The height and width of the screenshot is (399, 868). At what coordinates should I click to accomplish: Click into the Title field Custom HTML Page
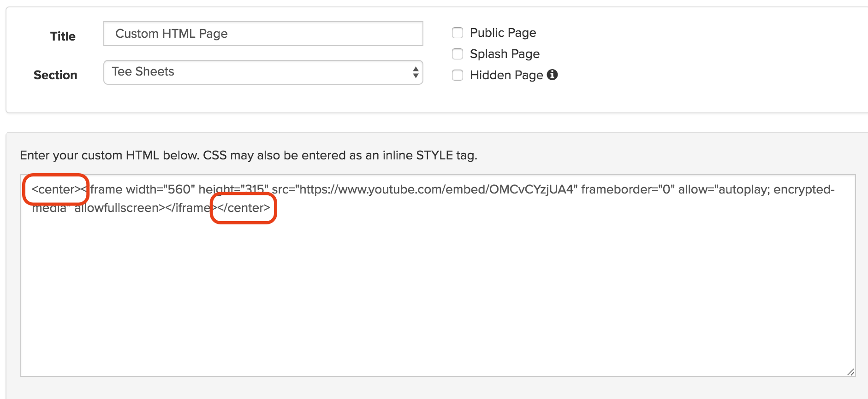point(263,34)
